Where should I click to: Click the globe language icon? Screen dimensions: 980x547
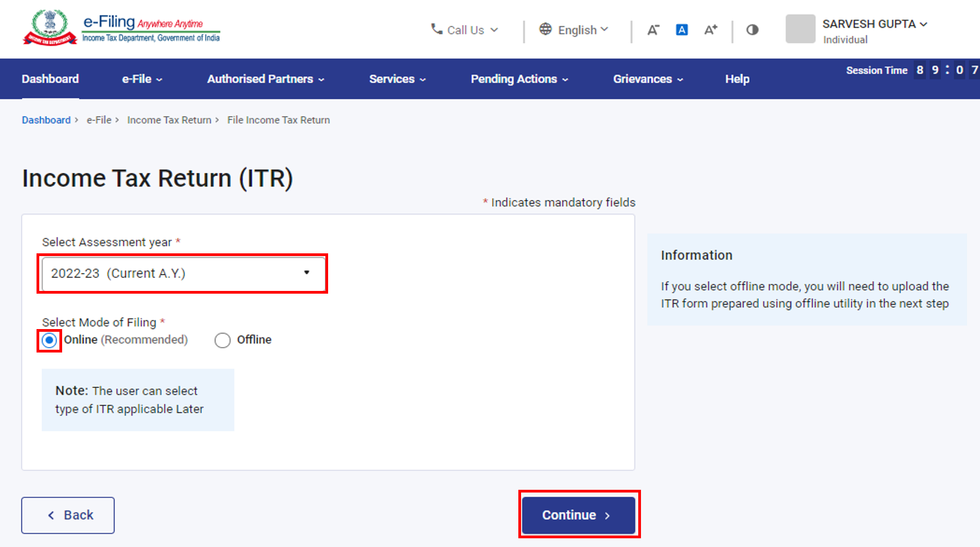(545, 29)
